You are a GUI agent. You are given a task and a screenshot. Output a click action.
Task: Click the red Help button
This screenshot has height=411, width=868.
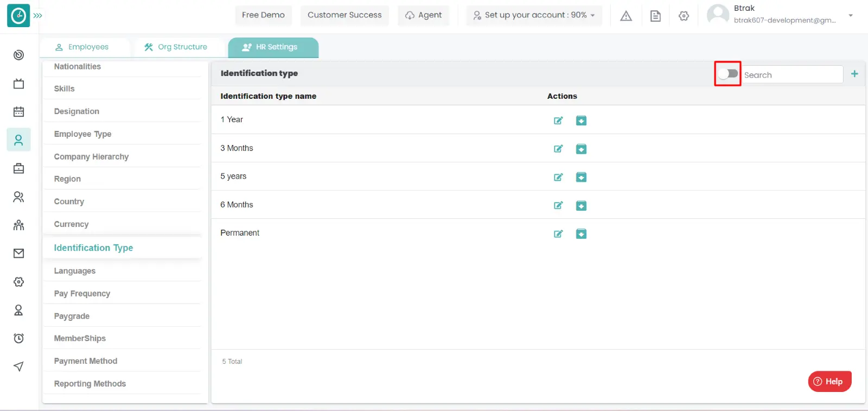pyautogui.click(x=829, y=381)
